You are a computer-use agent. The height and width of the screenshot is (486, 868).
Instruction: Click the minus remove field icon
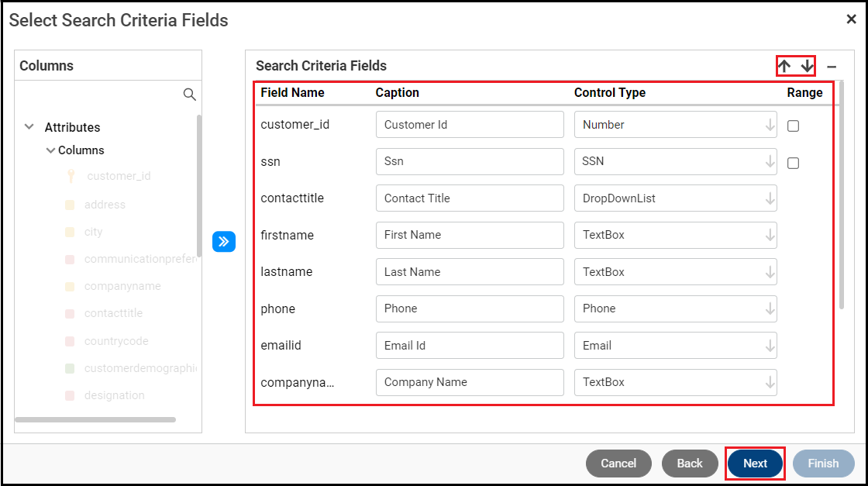click(832, 67)
